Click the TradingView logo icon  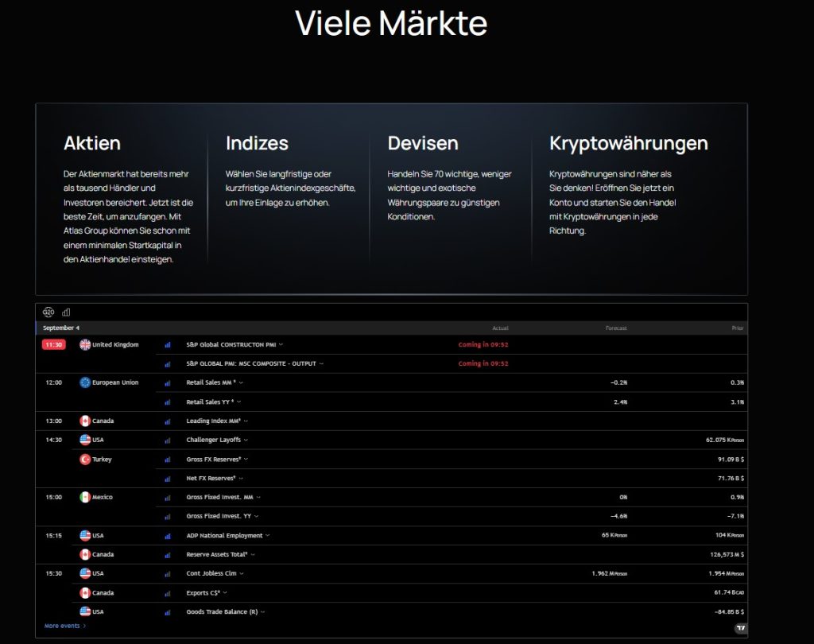tap(741, 627)
